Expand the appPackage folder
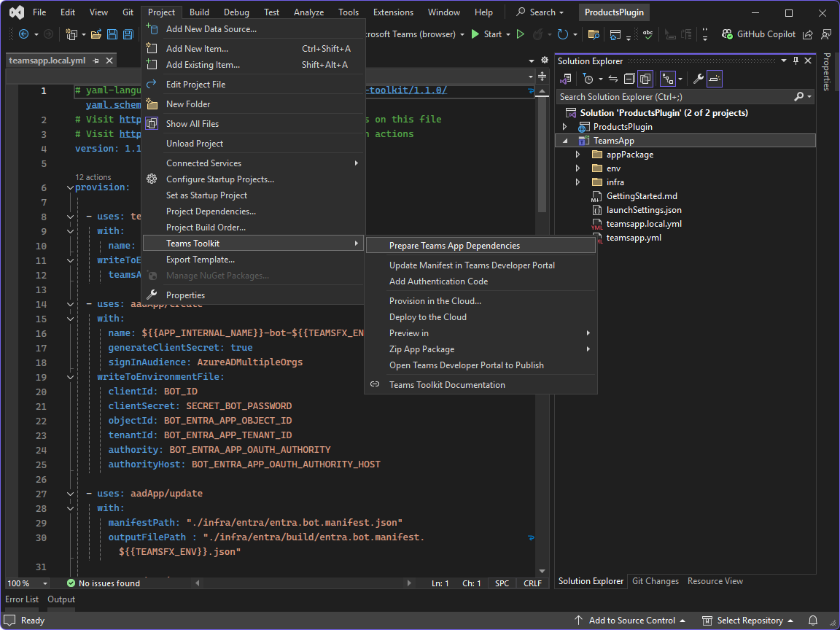840x630 pixels. pos(577,155)
